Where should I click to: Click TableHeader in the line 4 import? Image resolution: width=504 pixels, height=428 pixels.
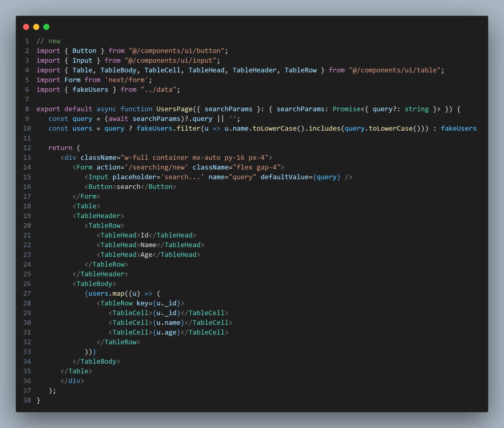pos(254,70)
